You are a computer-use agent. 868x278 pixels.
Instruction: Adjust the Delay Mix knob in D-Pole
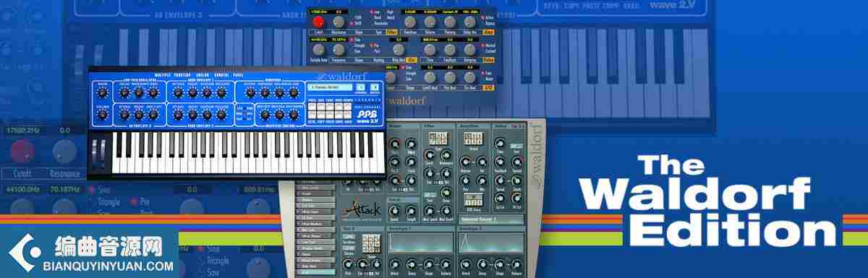(469, 22)
